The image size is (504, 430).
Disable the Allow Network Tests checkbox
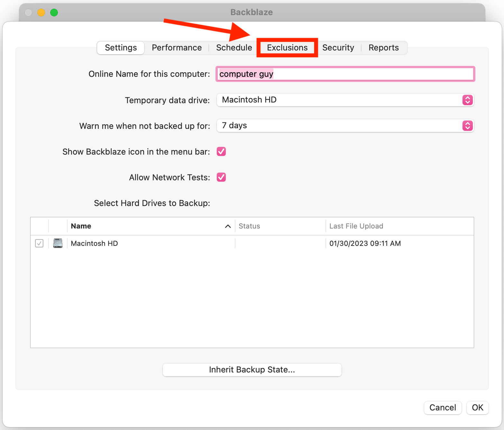pyautogui.click(x=221, y=177)
